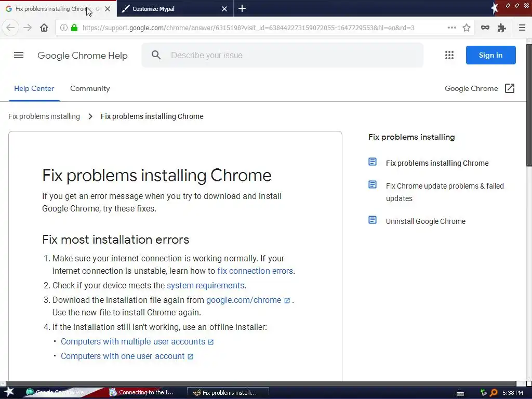532x399 pixels.
Task: Open the Mypal hamburger menu
Action: click(x=522, y=28)
